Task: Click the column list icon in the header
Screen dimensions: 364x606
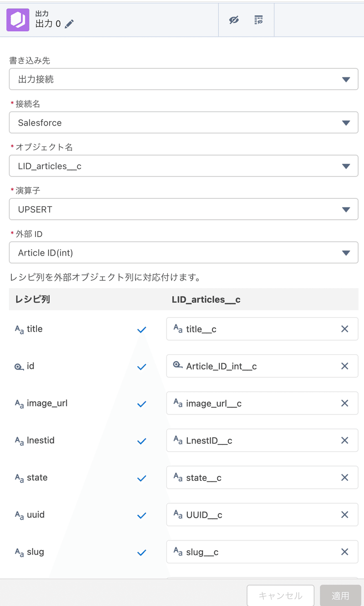Action: pyautogui.click(x=258, y=20)
